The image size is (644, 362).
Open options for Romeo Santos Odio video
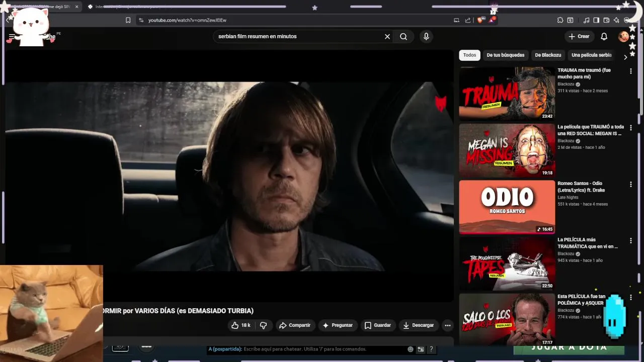tap(630, 185)
